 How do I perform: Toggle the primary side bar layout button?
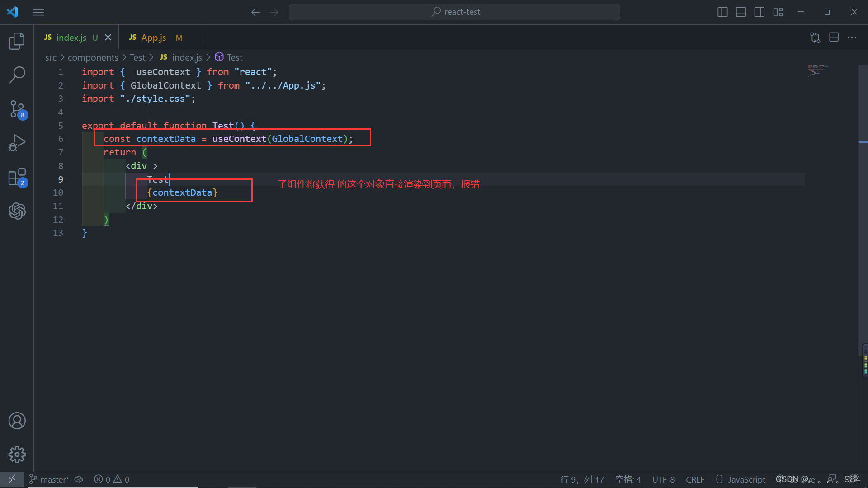722,12
